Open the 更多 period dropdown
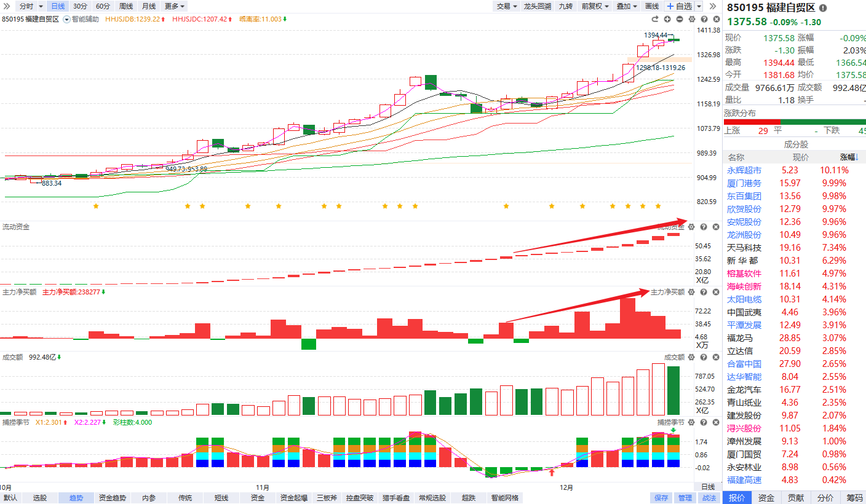The width and height of the screenshot is (866, 504). pyautogui.click(x=175, y=6)
